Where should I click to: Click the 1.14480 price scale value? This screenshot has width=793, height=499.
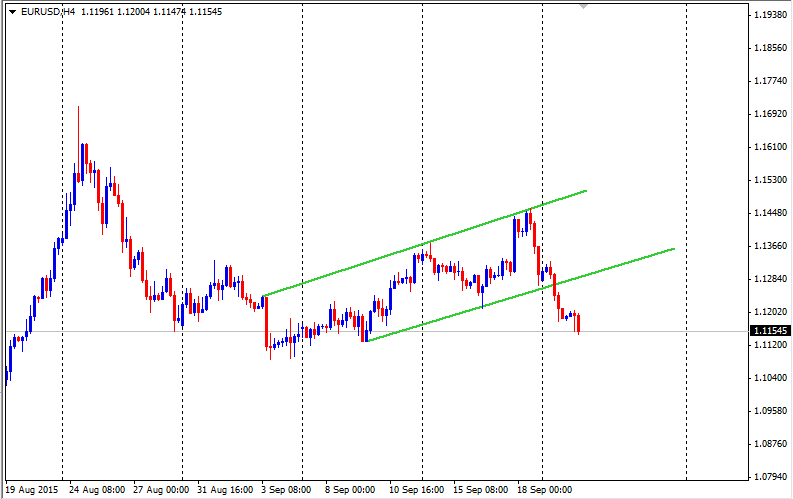770,213
